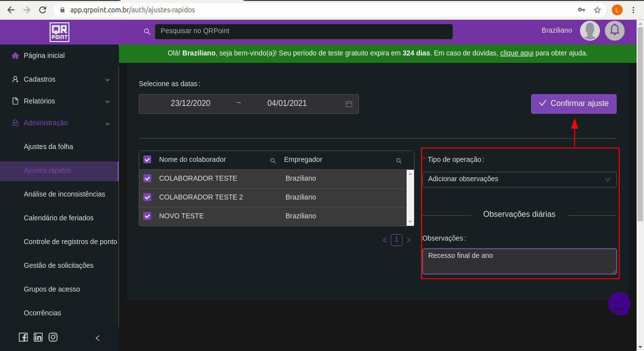Screen dimensions: 644x351
Task: Open Calendário de feriados menu item
Action: 59,218
